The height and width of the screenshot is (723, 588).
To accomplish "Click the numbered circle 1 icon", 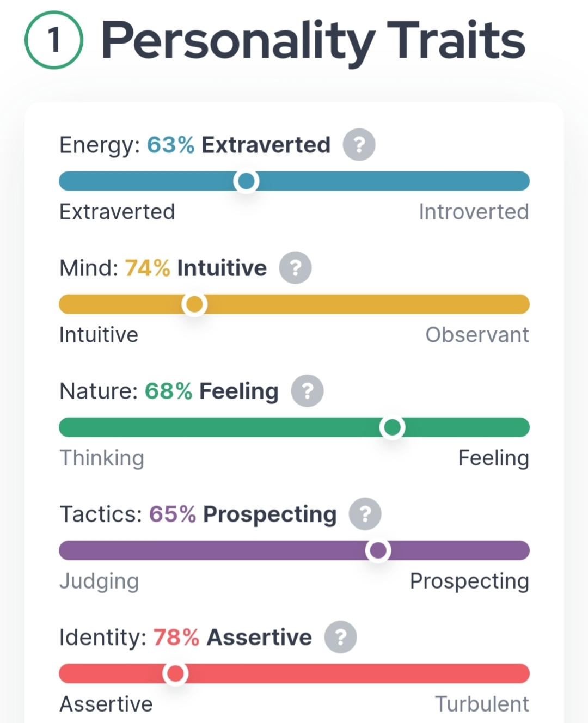I will 54,40.
